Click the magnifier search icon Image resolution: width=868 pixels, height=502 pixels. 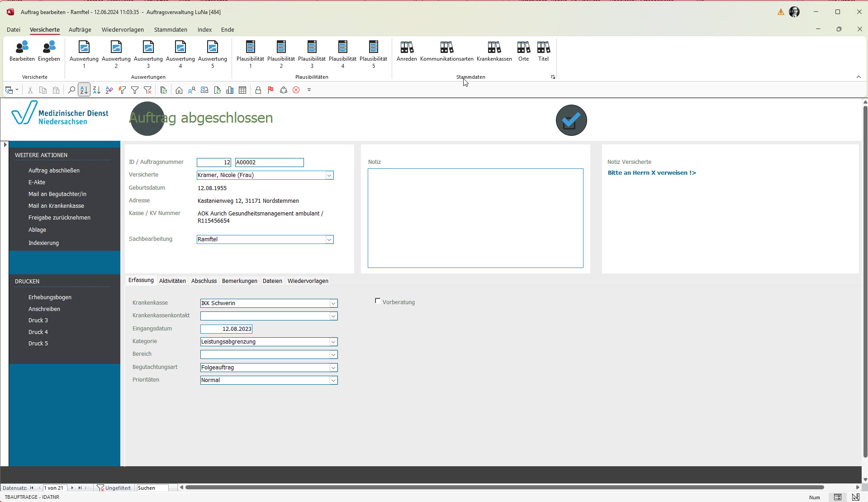tap(71, 90)
